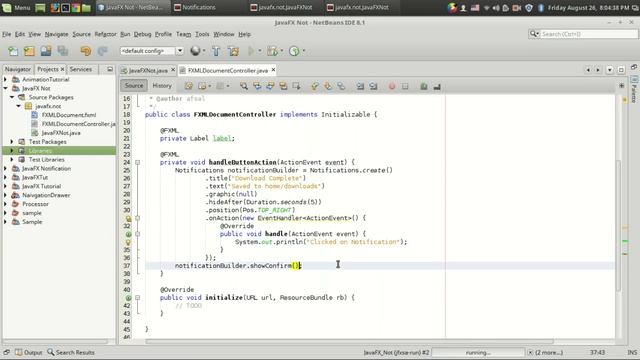Click Shift Line Right icon

[x=373, y=86]
